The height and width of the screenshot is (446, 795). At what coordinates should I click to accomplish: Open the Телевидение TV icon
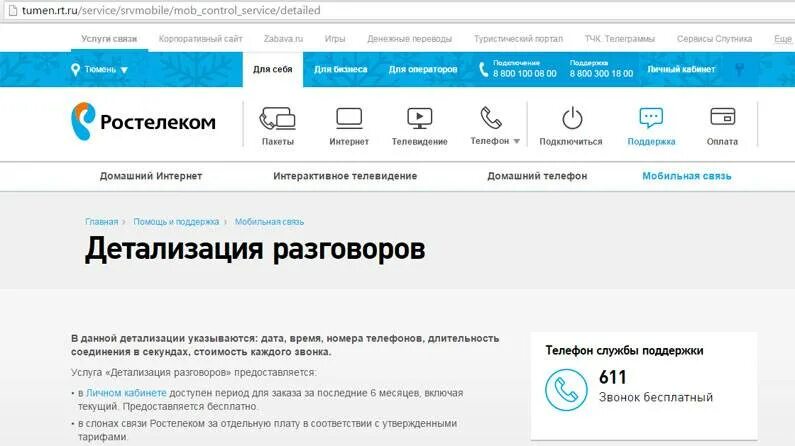pyautogui.click(x=420, y=118)
